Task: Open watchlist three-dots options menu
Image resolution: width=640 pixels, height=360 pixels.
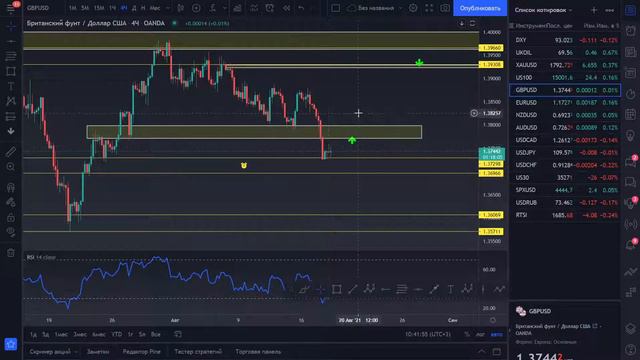Action: point(610,10)
